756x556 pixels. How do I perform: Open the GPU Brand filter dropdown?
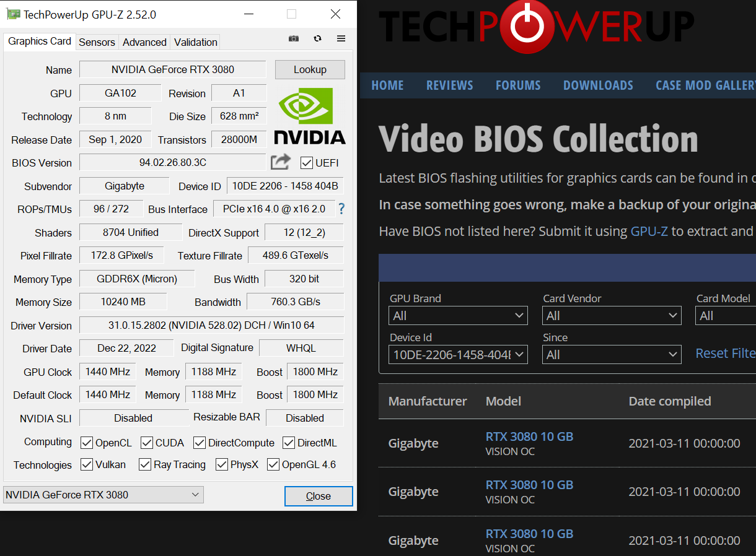(458, 316)
